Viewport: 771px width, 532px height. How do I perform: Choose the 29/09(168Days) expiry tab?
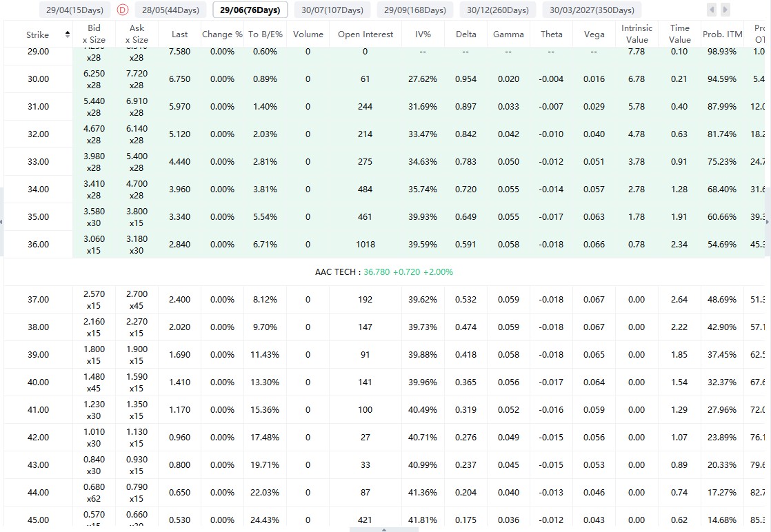(x=415, y=10)
